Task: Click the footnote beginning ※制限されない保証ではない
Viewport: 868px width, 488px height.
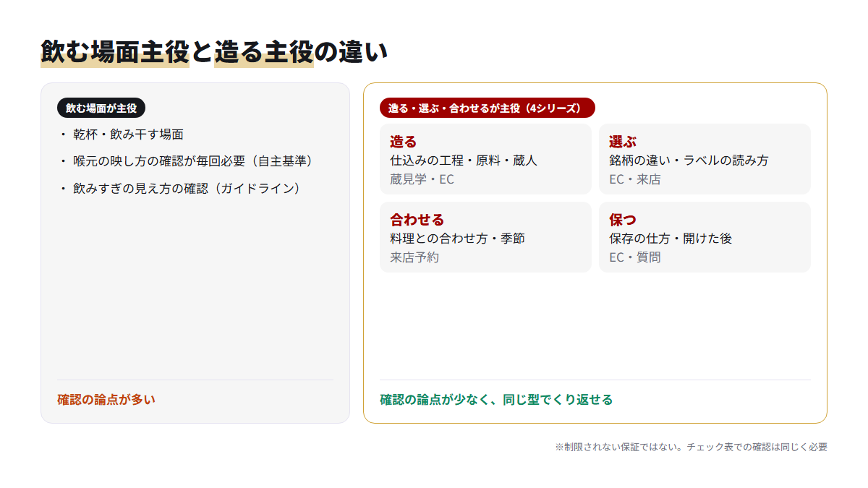Action: click(x=691, y=447)
